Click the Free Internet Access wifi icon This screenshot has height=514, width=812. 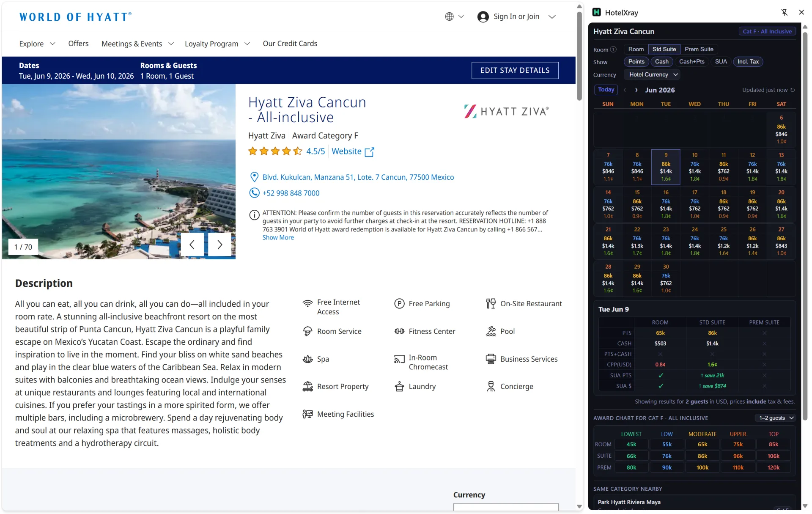pos(307,303)
